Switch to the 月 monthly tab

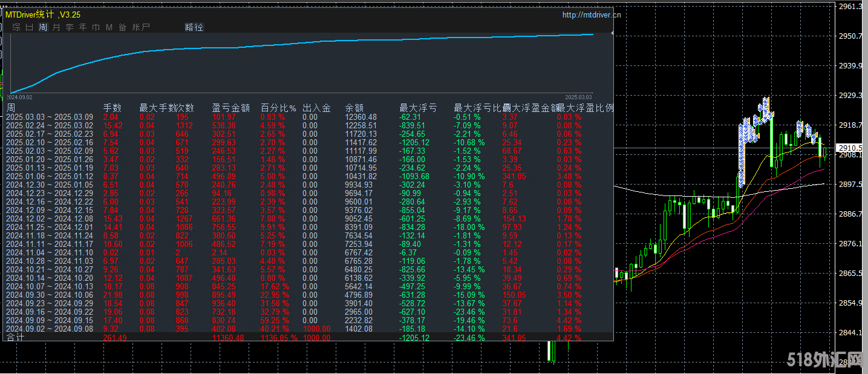coord(56,27)
